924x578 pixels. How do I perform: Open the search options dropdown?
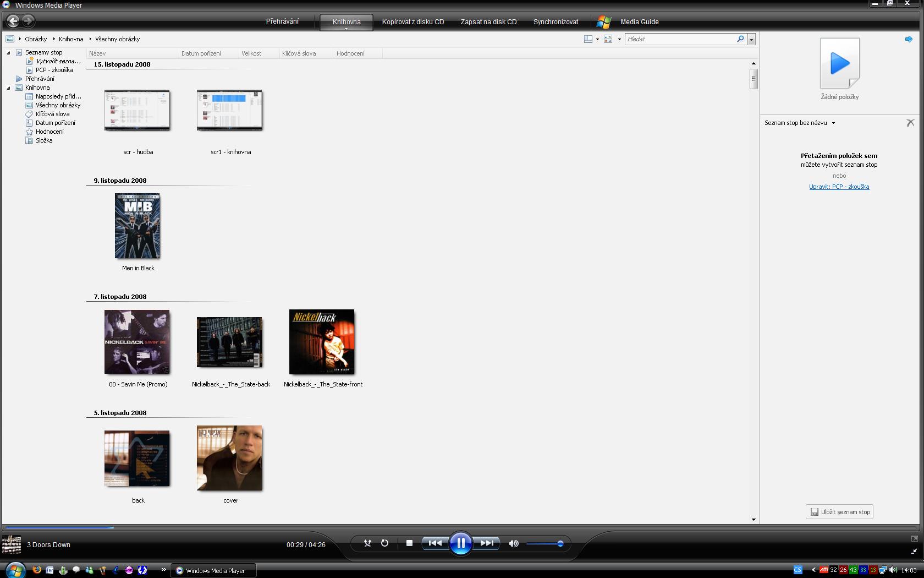tap(751, 40)
